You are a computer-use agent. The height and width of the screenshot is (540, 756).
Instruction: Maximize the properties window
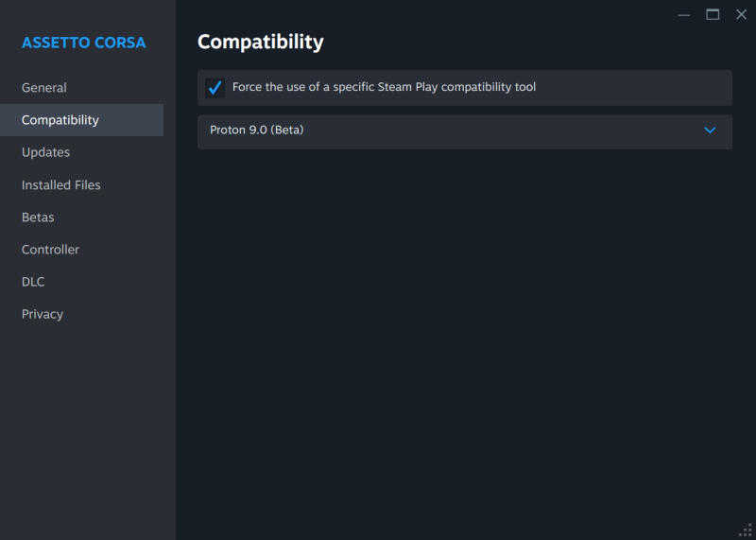click(713, 15)
